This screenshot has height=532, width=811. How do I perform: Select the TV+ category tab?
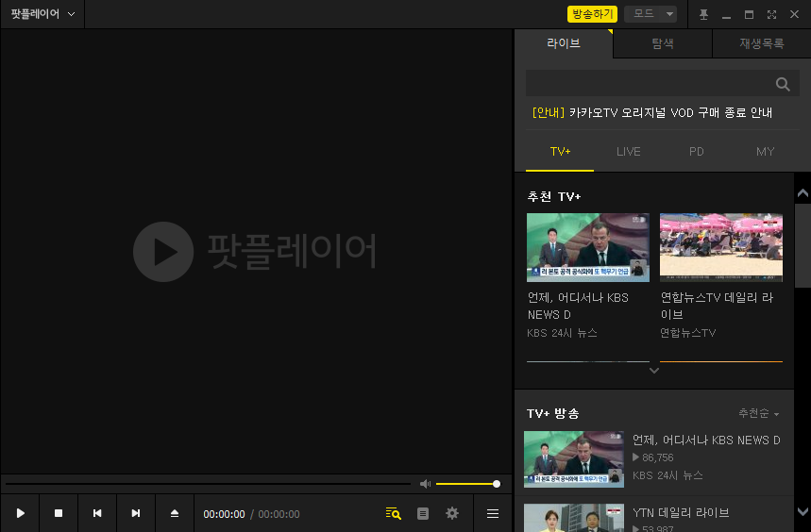tap(560, 151)
